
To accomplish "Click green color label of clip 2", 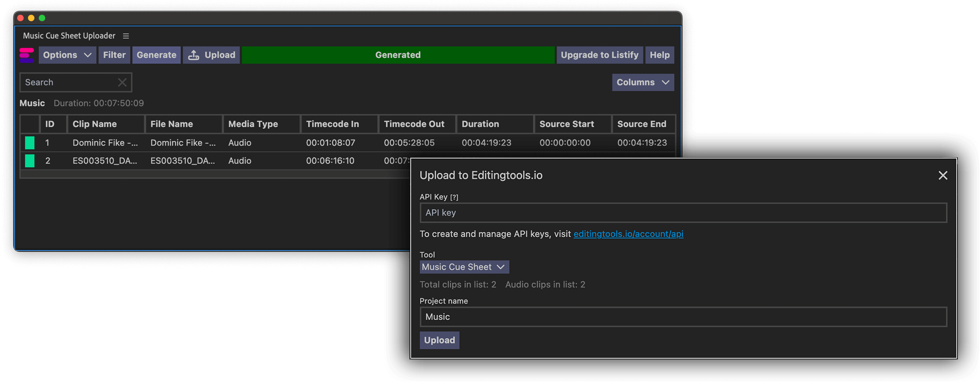I will [30, 161].
